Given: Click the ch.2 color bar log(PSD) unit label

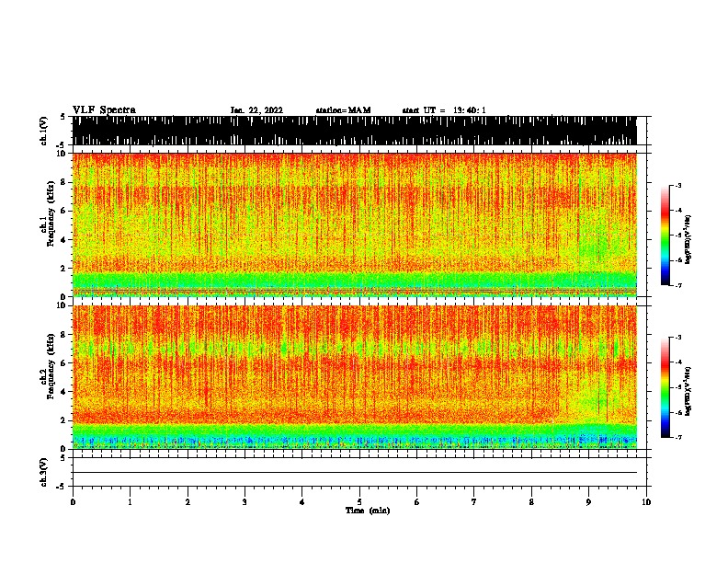Looking at the screenshot, I should coord(688,391).
